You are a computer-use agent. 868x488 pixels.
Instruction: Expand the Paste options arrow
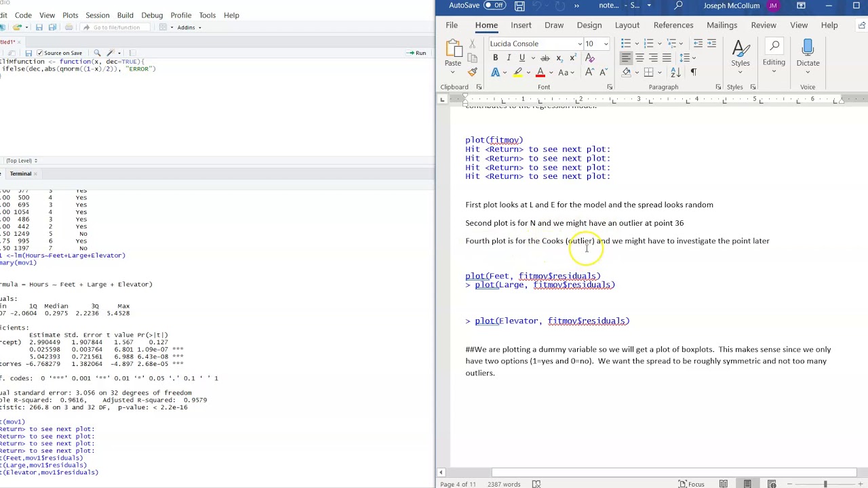[452, 73]
